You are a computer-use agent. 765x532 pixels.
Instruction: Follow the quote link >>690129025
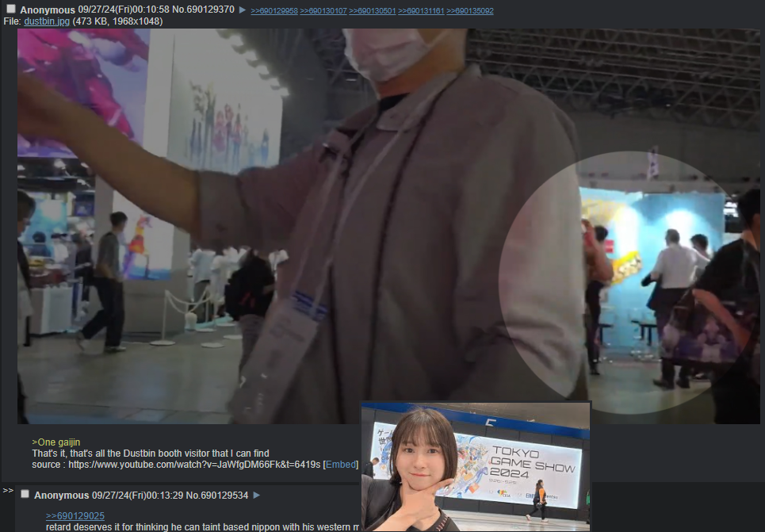point(75,516)
